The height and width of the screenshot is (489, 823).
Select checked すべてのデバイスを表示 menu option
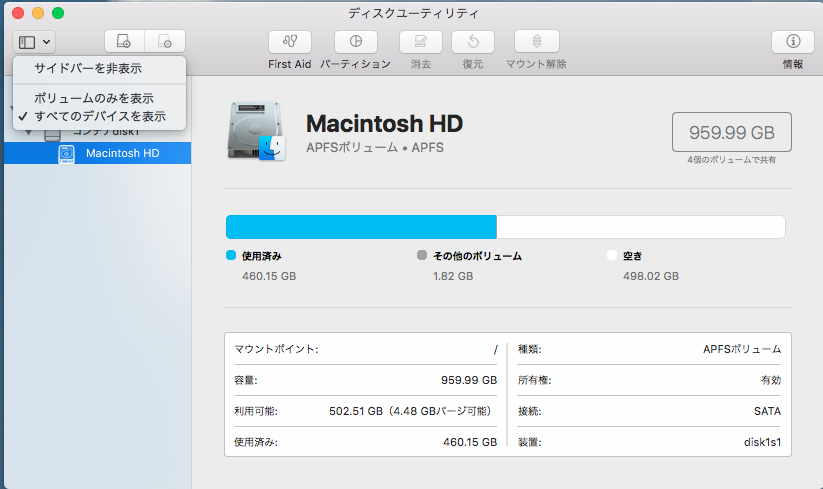[x=99, y=116]
